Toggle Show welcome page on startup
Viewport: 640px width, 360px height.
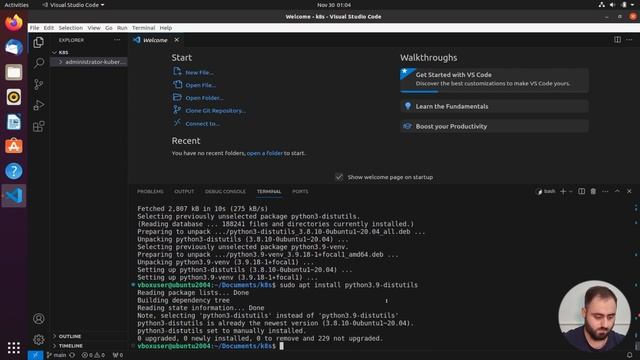339,177
